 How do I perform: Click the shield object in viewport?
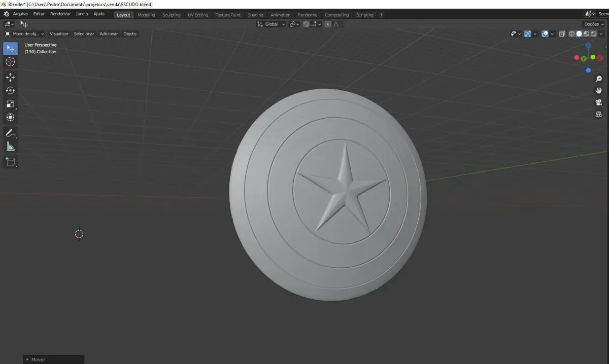pyautogui.click(x=328, y=195)
